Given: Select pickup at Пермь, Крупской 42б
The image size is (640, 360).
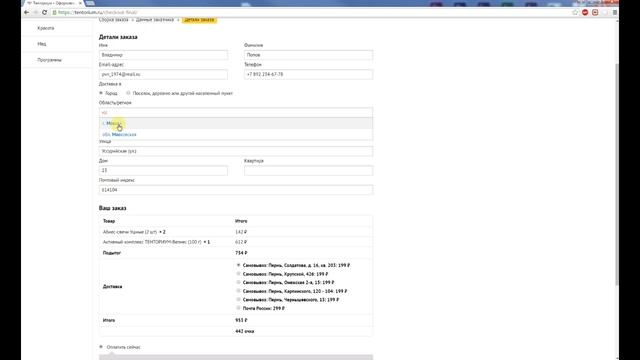Looking at the screenshot, I should pyautogui.click(x=238, y=273).
